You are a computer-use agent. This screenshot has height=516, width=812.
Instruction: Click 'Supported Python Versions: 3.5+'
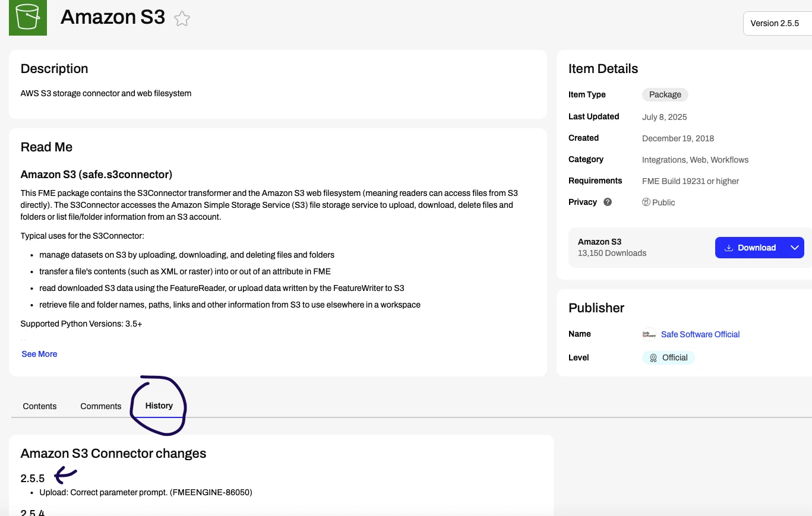(81, 324)
